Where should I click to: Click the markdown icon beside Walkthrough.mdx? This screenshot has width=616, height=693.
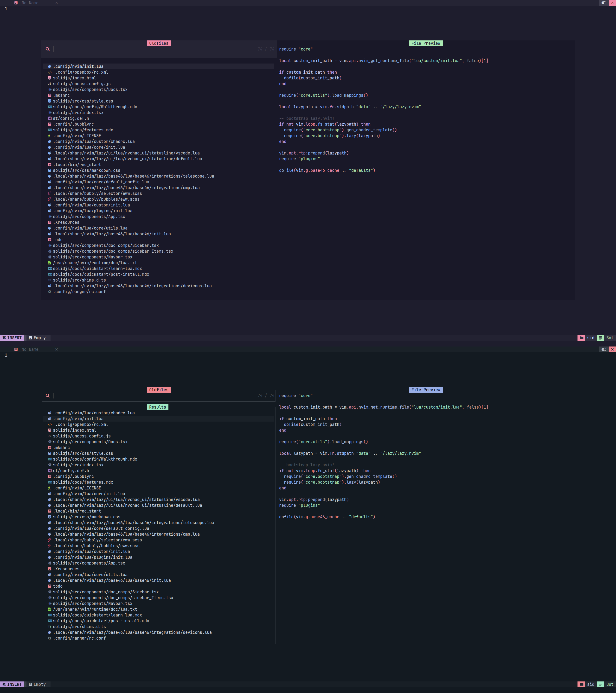click(x=50, y=106)
